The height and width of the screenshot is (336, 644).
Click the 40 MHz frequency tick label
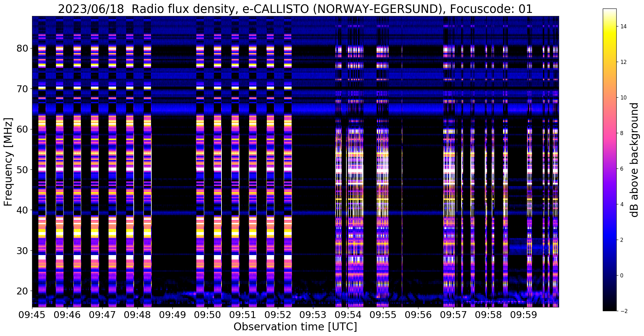tap(22, 210)
